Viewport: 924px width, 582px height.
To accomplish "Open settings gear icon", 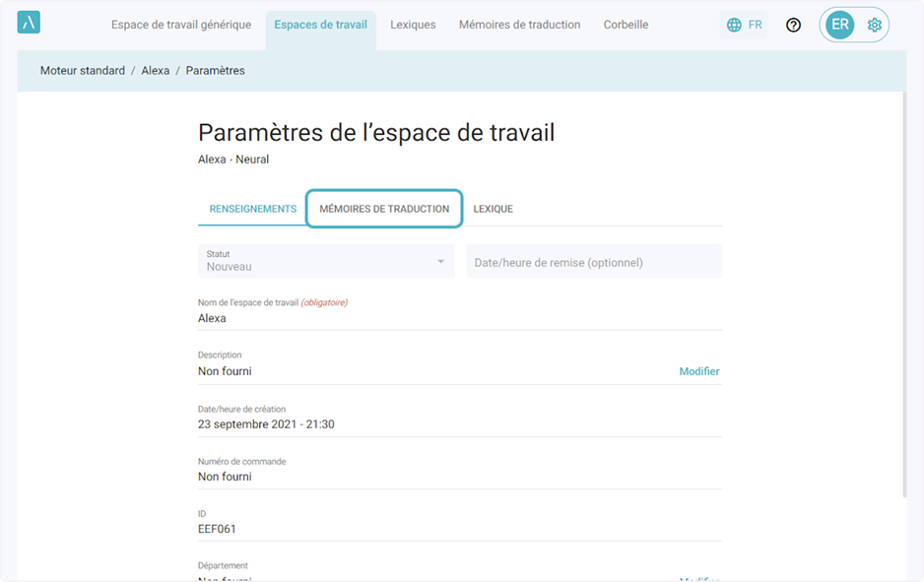I will point(874,25).
